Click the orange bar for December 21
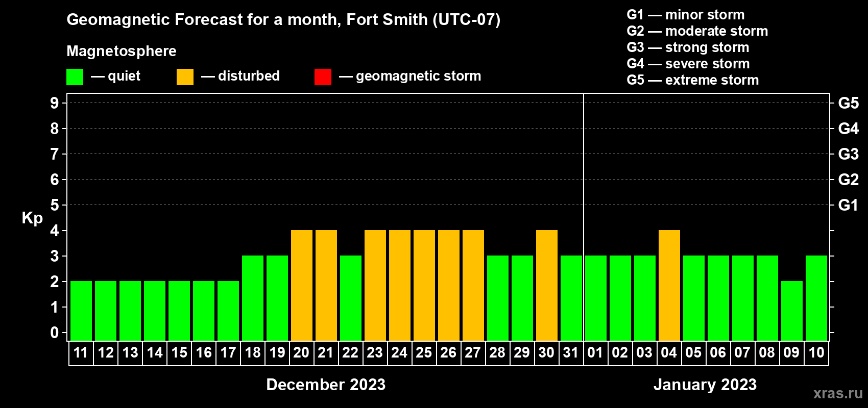Screen dimensions: 868x408 click(326, 285)
